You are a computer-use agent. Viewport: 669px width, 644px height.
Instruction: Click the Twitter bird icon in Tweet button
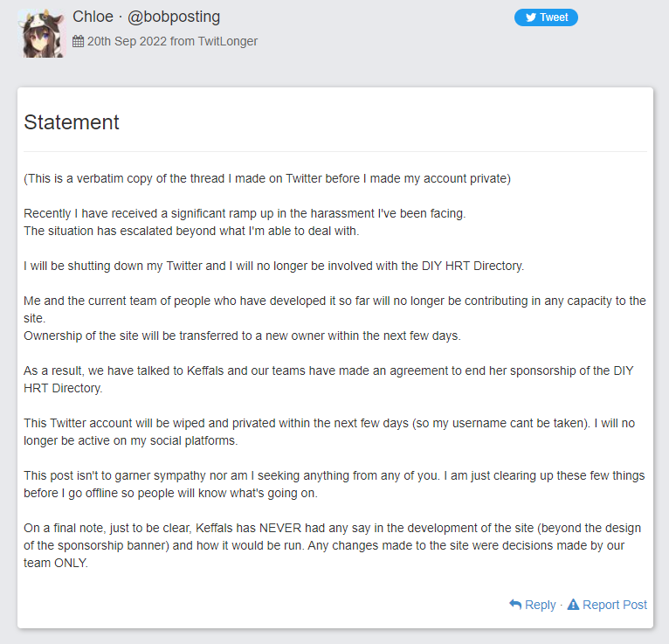531,17
